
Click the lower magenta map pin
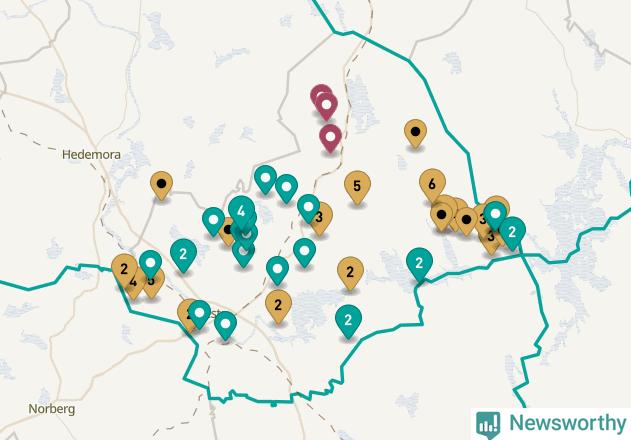click(330, 137)
